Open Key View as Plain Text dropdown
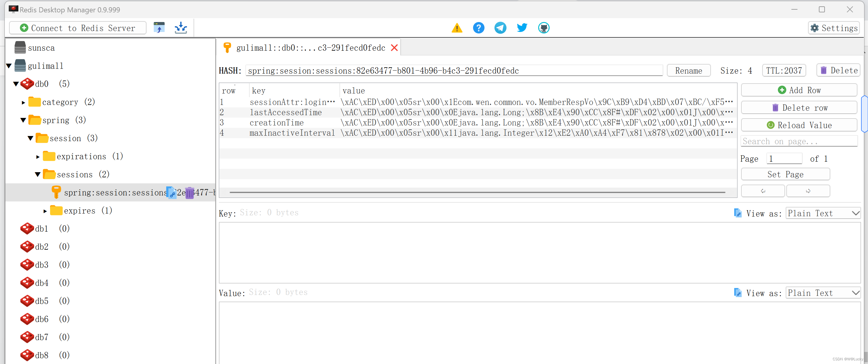The width and height of the screenshot is (868, 364). (823, 213)
